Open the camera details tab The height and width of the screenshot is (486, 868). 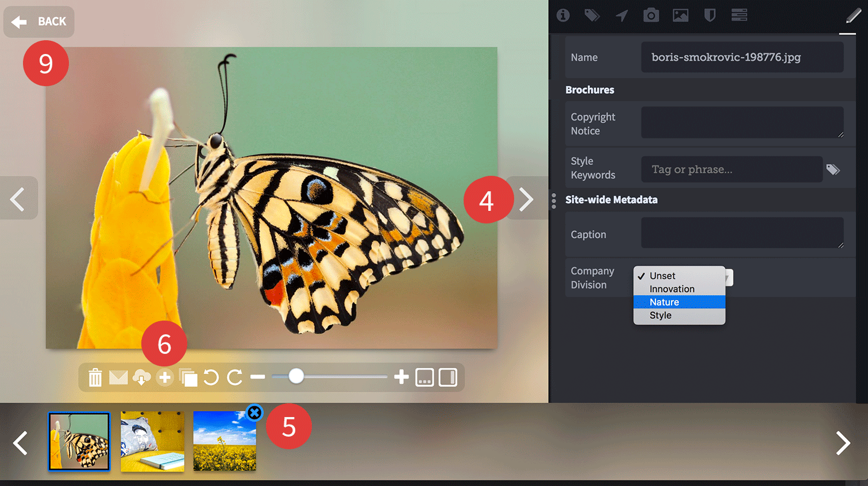point(651,16)
